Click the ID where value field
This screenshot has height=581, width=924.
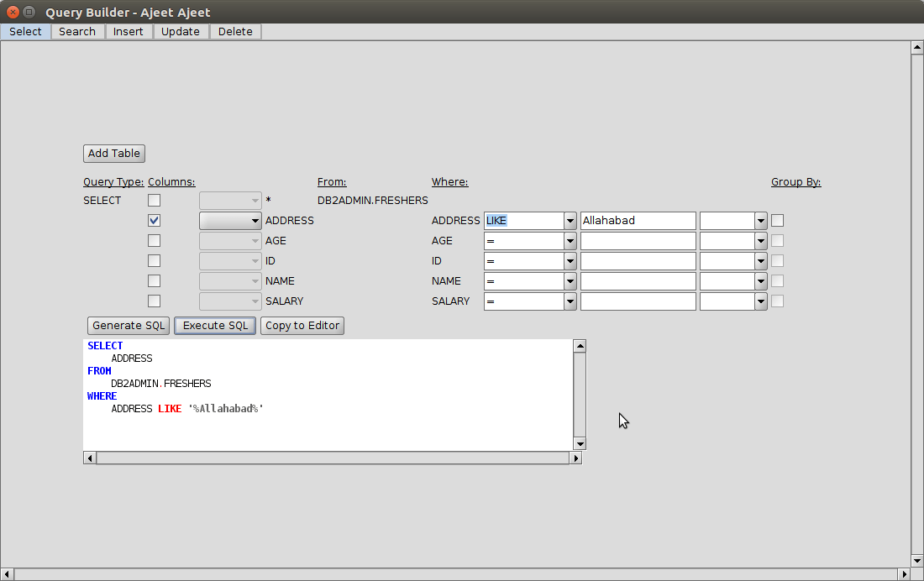tap(638, 260)
